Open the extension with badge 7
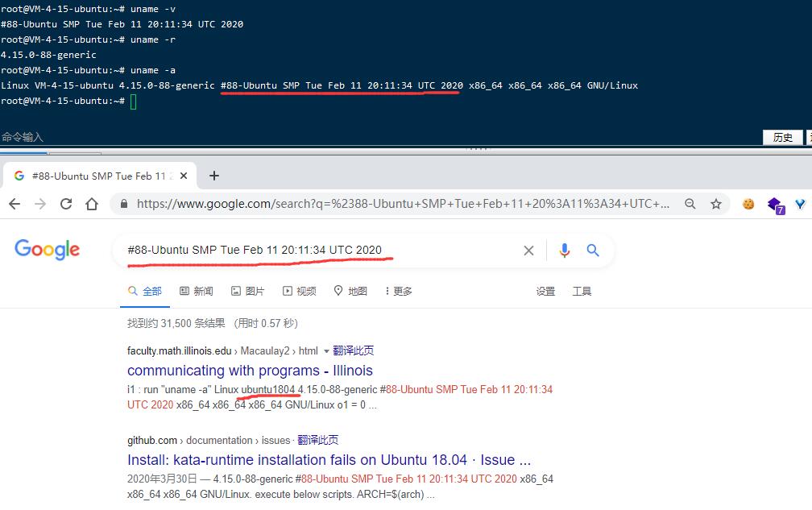The height and width of the screenshot is (510, 812). click(776, 205)
